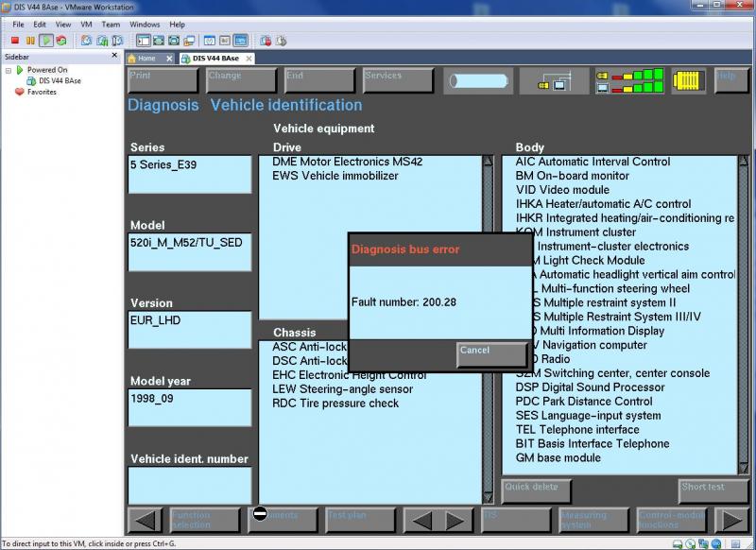The height and width of the screenshot is (550, 756).
Task: Click the red Power Off VM icon
Action: (15, 41)
